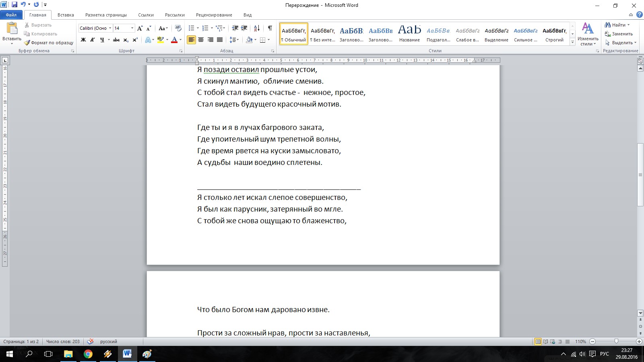Image resolution: width=644 pixels, height=362 pixels.
Task: Apply the Без интервала style
Action: coord(323,34)
